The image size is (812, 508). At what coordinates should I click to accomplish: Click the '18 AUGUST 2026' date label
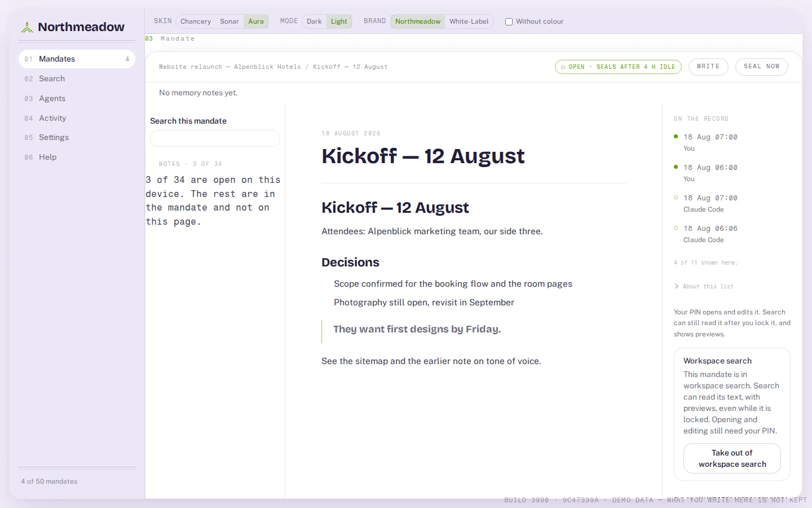[351, 134]
